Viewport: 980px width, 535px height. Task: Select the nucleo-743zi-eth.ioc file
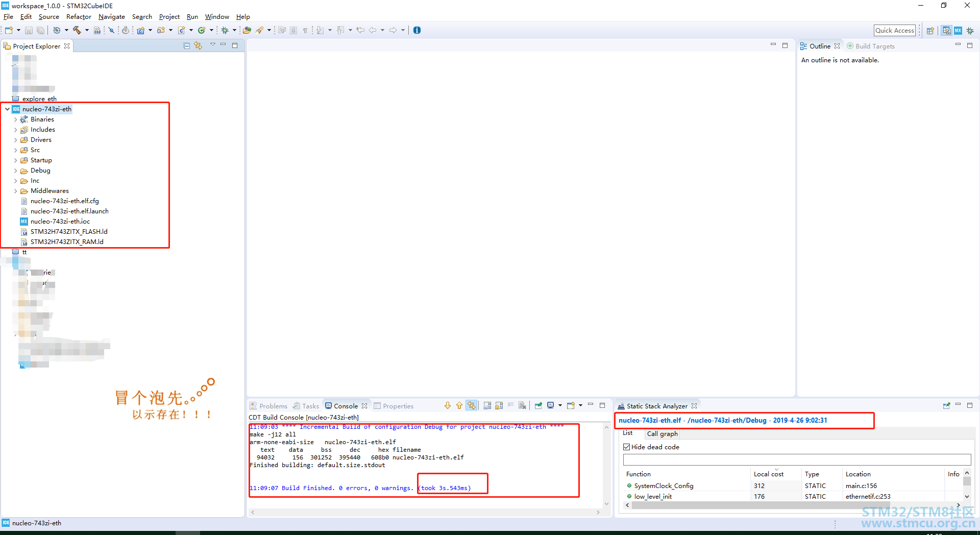coord(55,222)
